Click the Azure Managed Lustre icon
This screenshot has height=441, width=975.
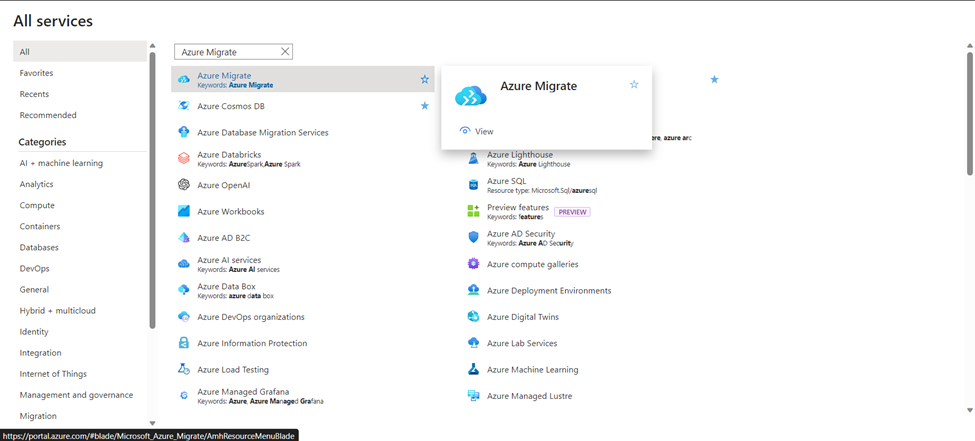click(473, 396)
